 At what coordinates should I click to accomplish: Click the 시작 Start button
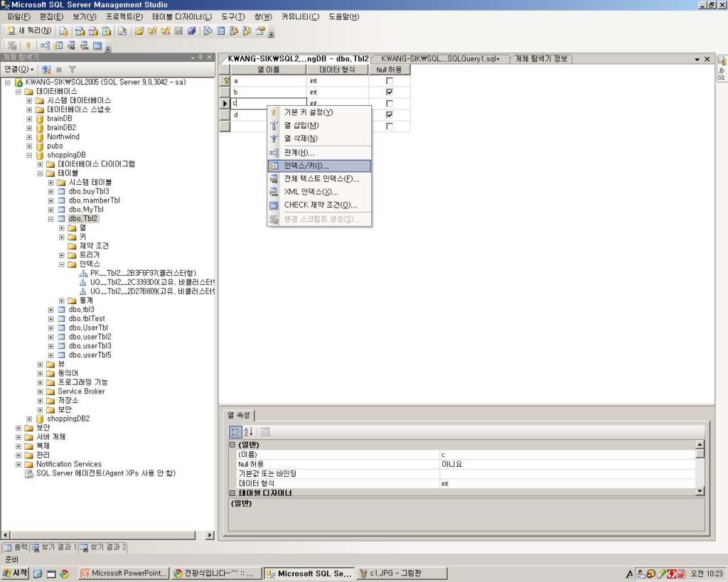(16, 573)
